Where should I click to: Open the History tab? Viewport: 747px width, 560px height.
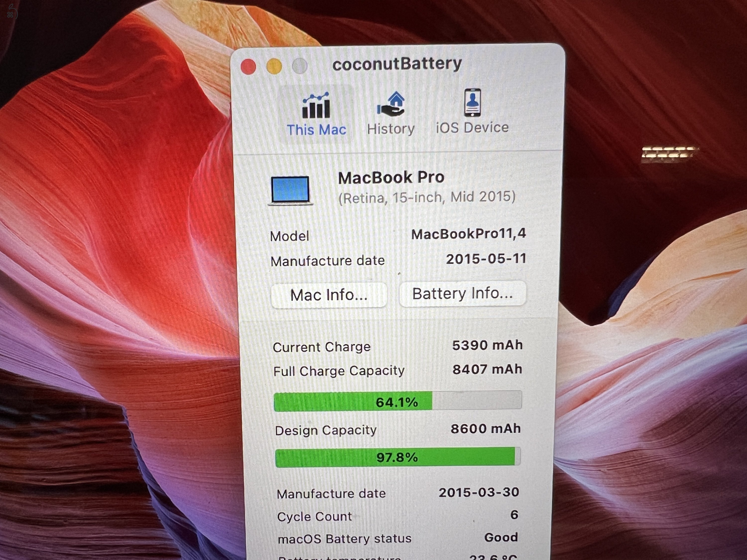click(x=391, y=114)
